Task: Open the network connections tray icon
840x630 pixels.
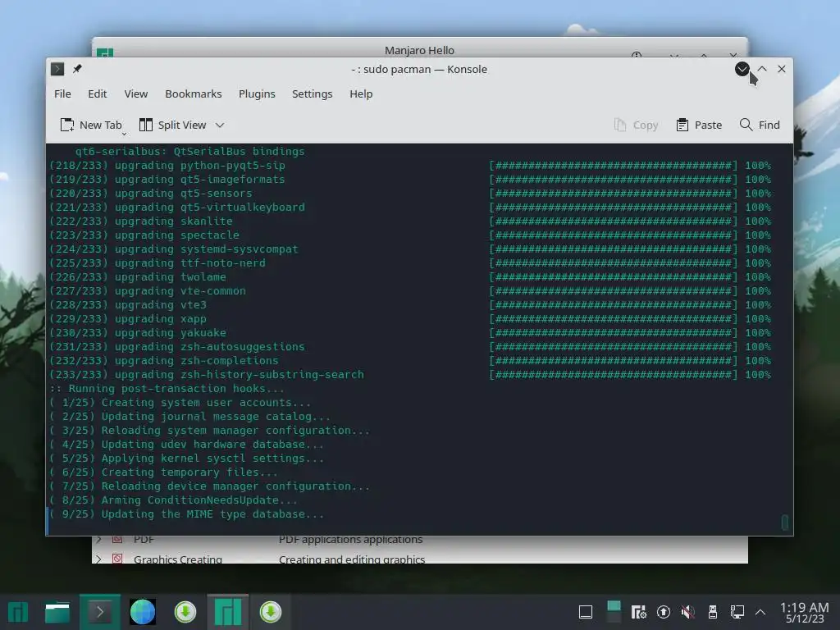Action: [x=737, y=612]
